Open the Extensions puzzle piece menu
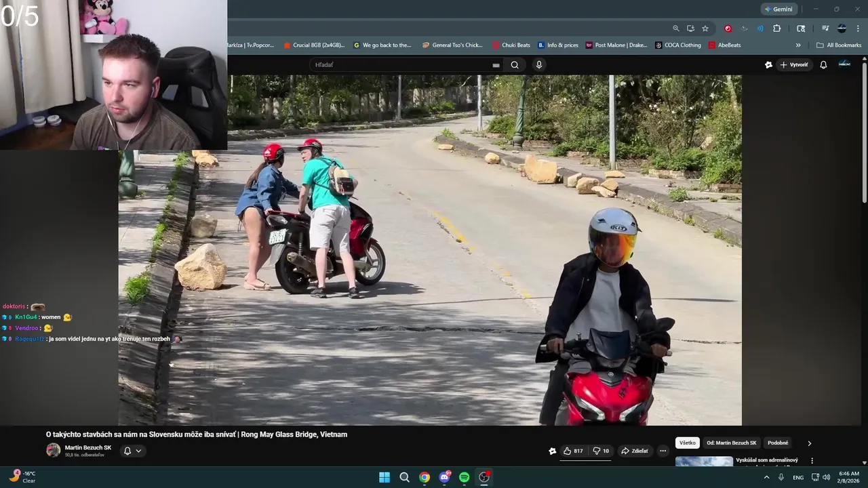Viewport: 868px width, 488px height. (x=777, y=28)
